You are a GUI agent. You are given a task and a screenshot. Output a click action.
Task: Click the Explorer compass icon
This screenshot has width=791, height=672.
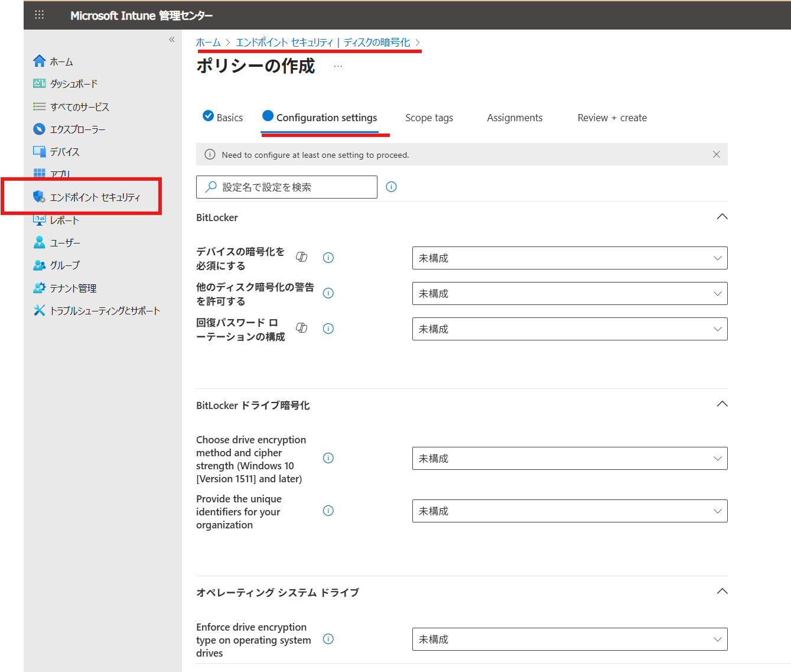[x=40, y=129]
